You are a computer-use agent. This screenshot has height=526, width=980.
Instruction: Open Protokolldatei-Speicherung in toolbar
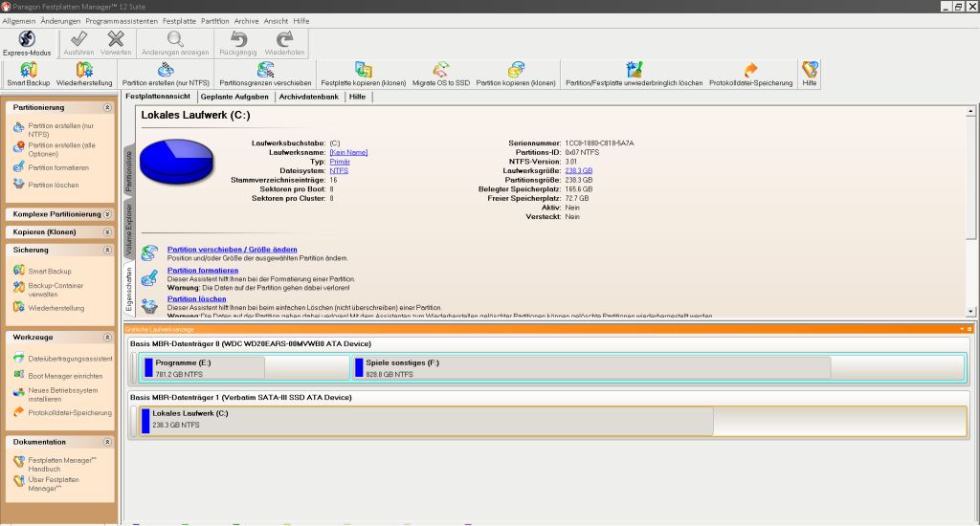pyautogui.click(x=750, y=74)
